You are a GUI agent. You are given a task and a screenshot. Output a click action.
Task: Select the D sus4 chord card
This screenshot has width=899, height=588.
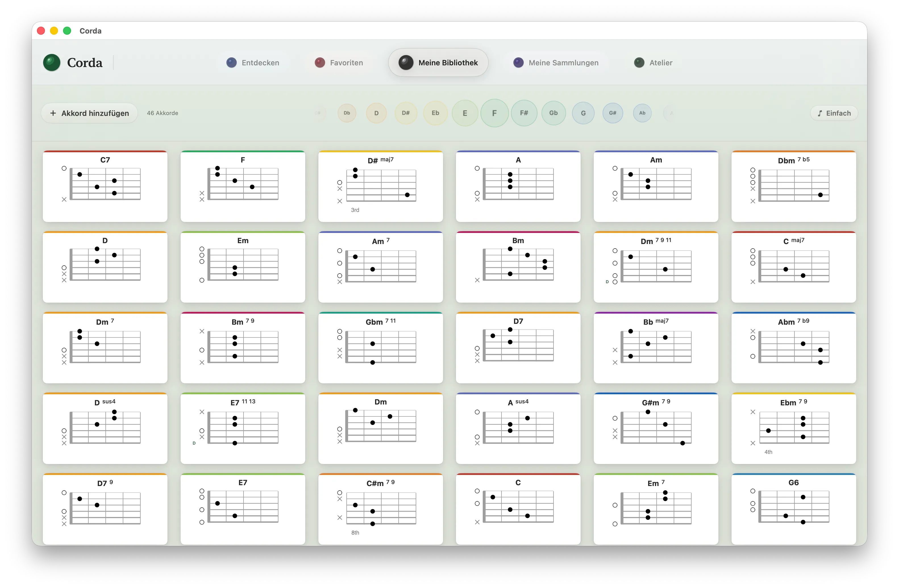[x=105, y=429]
